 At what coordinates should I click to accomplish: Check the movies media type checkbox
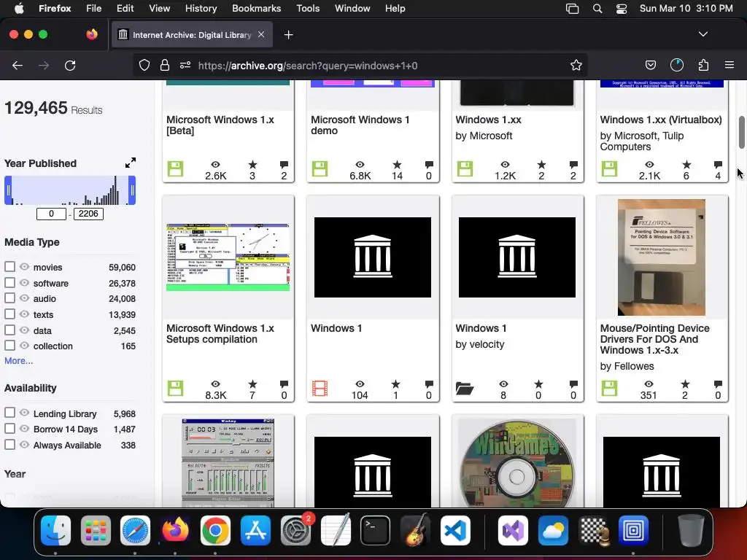[x=9, y=267]
